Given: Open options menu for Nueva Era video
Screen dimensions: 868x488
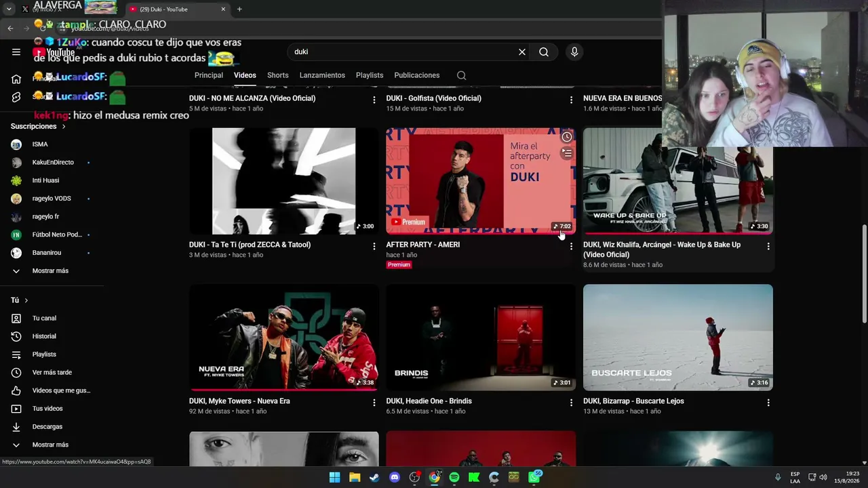Looking at the screenshot, I should click(x=374, y=403).
